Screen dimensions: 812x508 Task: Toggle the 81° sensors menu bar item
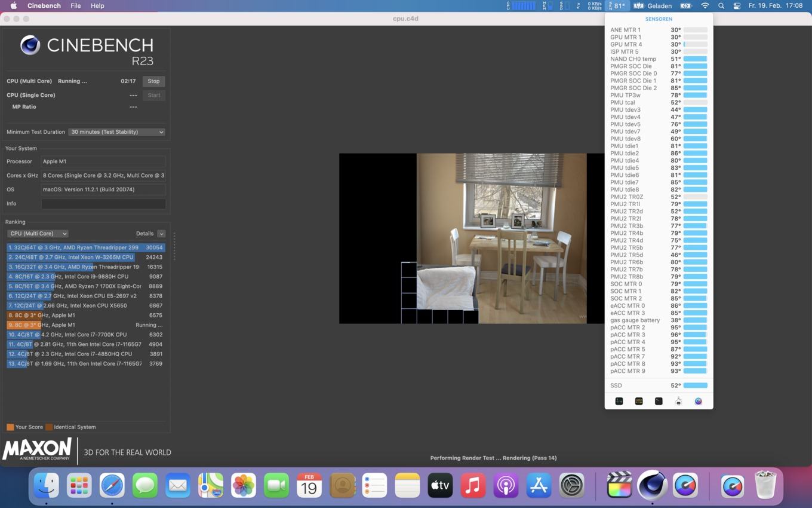617,5
